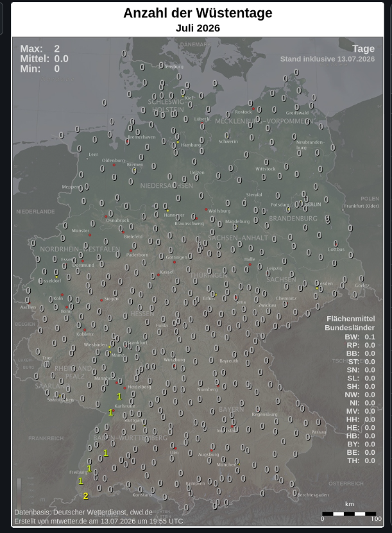This screenshot has height=533, width=392.
Task: Click the 'Wolfsburg' city label
Action: click(x=219, y=211)
